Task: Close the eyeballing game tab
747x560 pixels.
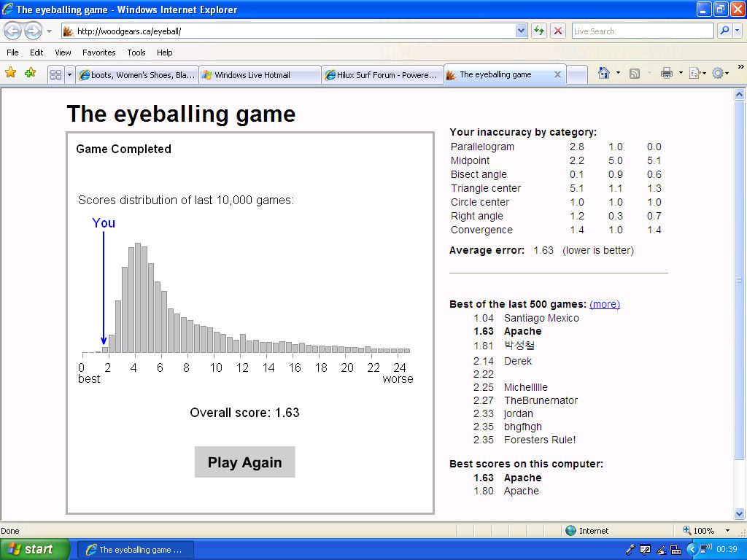Action: (557, 74)
